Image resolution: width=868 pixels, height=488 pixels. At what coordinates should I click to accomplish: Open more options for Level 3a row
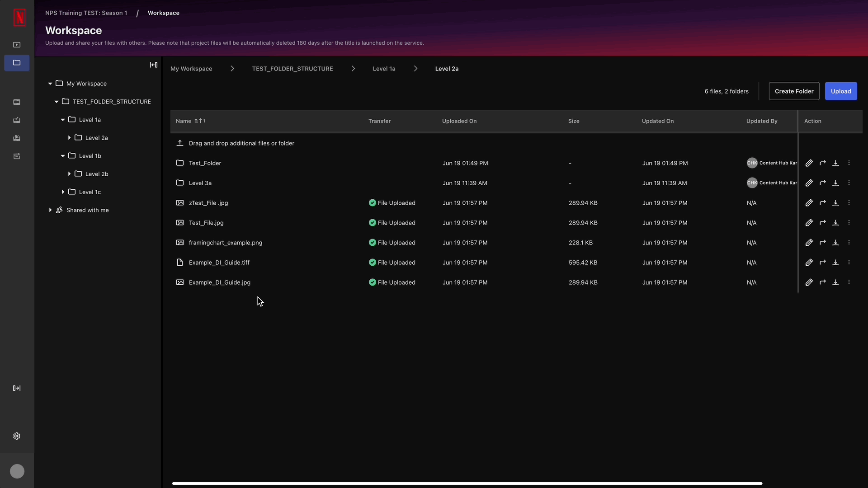coord(849,183)
